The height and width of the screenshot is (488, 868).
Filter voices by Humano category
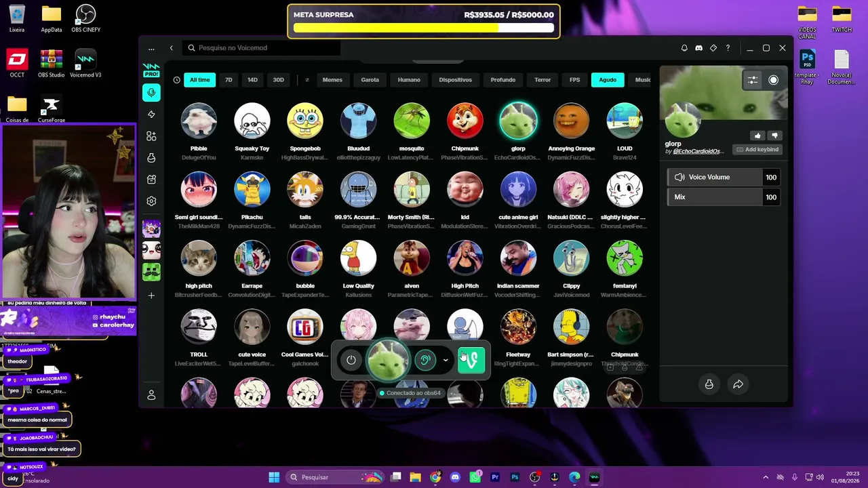pos(409,80)
